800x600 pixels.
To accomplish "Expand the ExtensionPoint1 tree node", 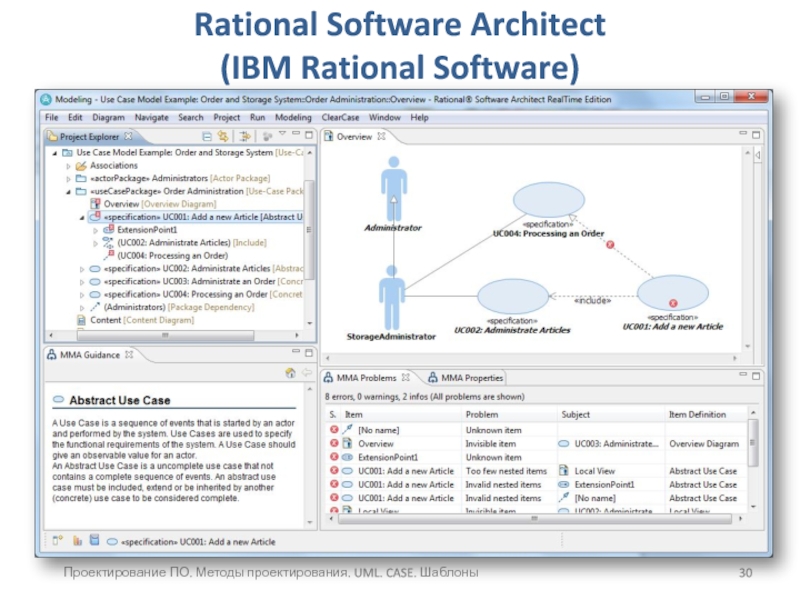I will click(95, 230).
